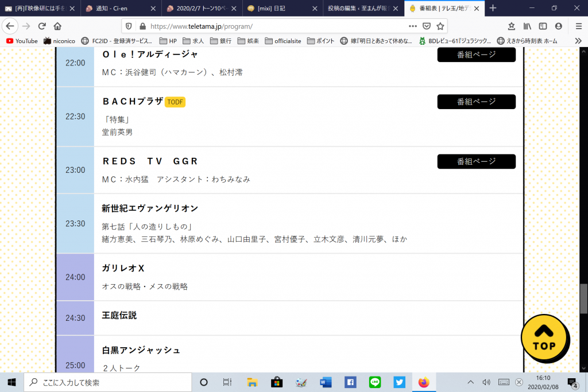This screenshot has width=588, height=392.
Task: Click the 新世紀エヴァンゲリオン program title
Action: (x=150, y=208)
